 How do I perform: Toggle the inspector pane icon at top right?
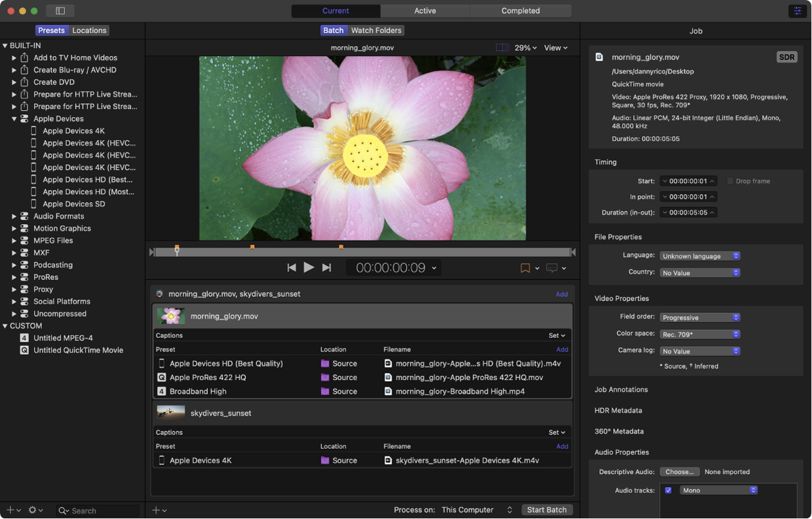[797, 11]
